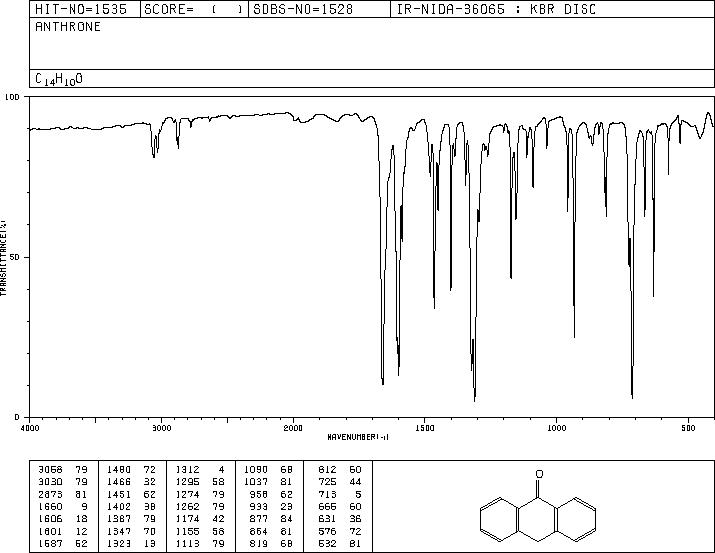The width and height of the screenshot is (715, 553).
Task: Click the 500 x-axis tick label
Action: point(688,428)
